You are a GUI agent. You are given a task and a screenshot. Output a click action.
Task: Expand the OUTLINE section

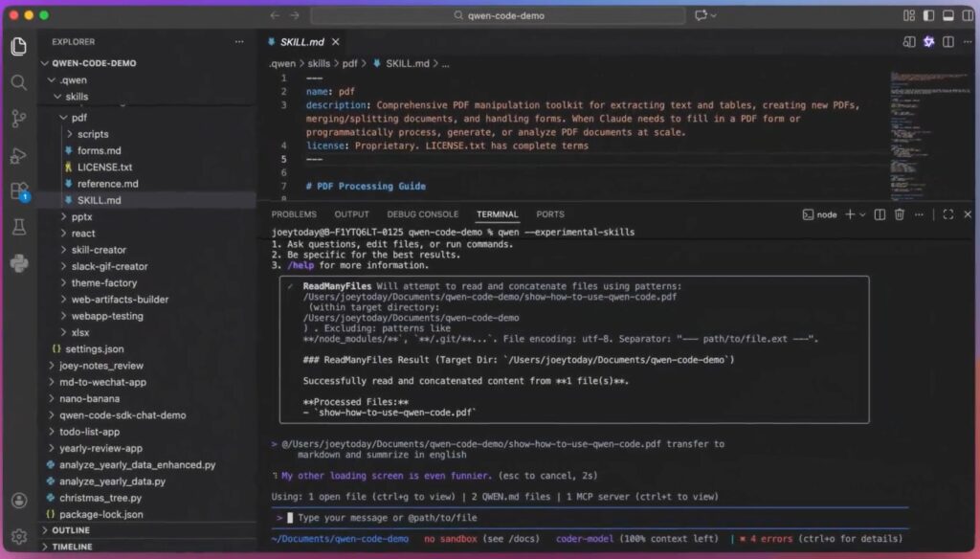[x=71, y=530]
